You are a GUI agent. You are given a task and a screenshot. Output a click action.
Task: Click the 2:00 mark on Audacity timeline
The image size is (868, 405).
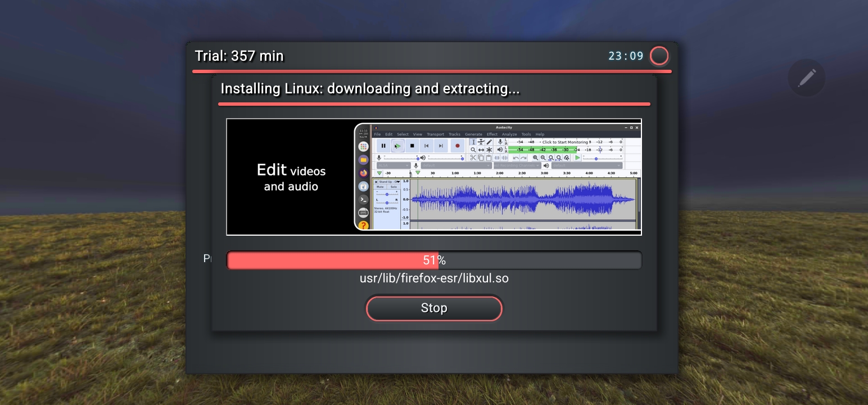point(500,173)
